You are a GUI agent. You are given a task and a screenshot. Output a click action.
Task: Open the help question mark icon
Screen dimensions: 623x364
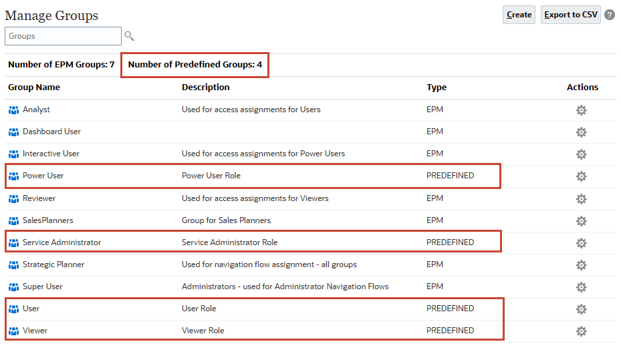(x=610, y=15)
